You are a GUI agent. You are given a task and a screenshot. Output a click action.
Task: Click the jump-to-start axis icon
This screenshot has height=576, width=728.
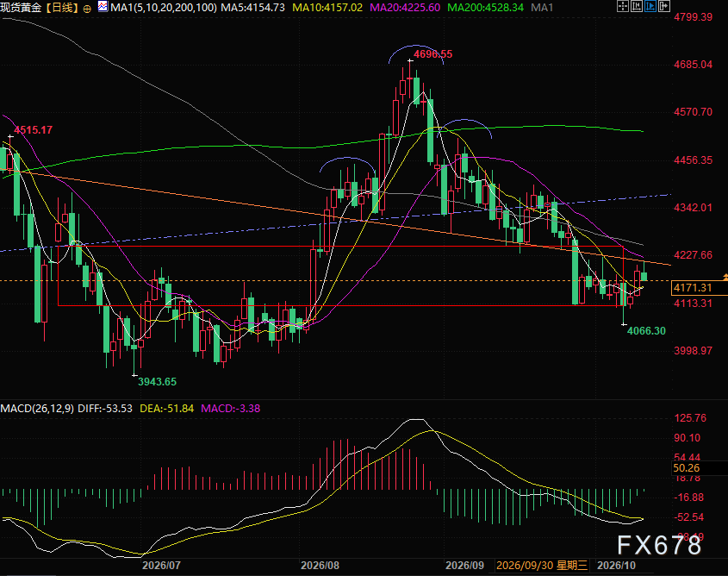tap(636, 6)
